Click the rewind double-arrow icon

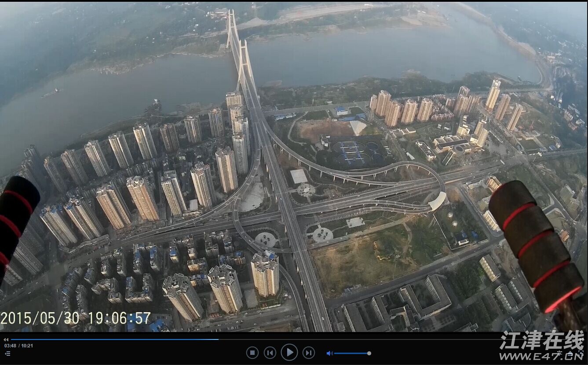[6, 339]
